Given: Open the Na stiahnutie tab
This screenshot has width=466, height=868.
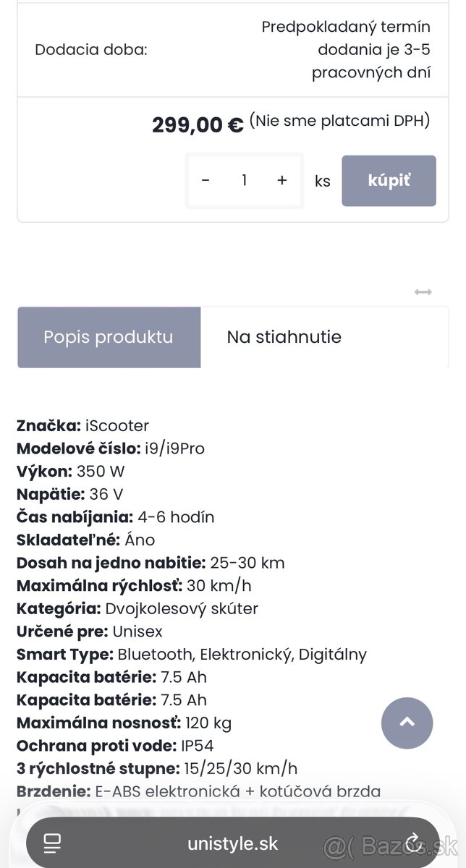Looking at the screenshot, I should (x=284, y=337).
